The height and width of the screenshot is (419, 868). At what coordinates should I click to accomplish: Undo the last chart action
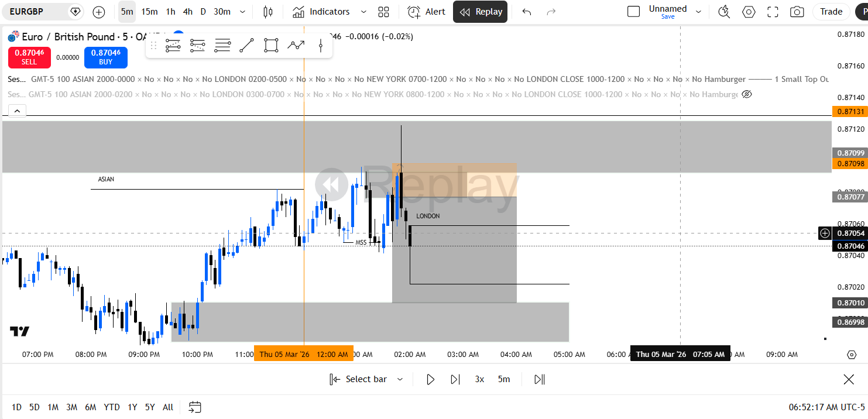[527, 12]
